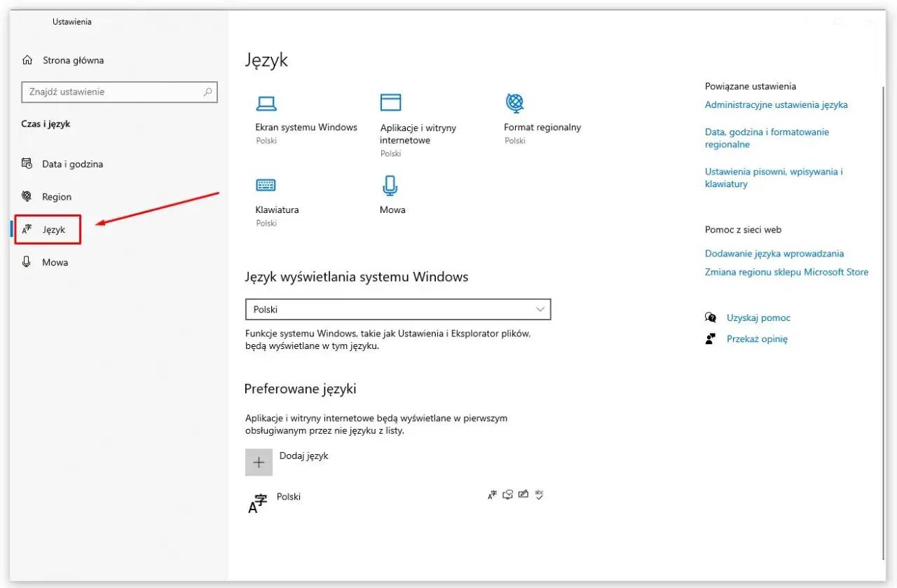Screen dimensions: 897x588
Task: Click the Region globe icon in sidebar
Action: pos(27,197)
